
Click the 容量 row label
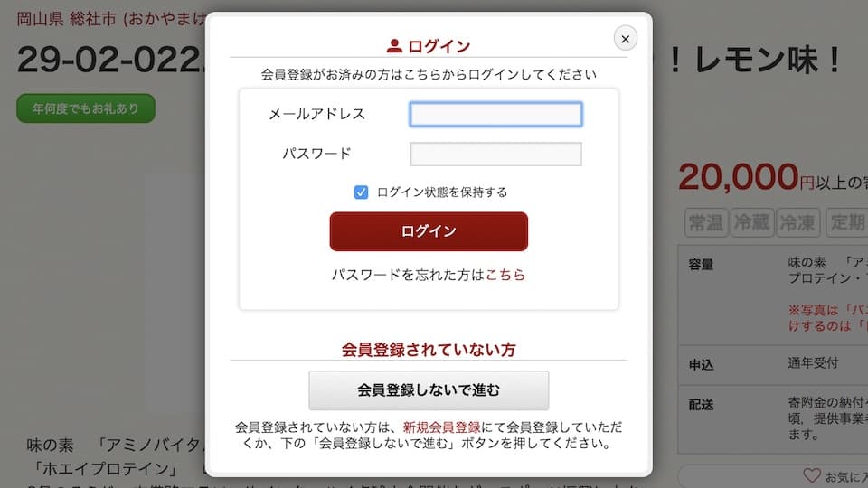point(701,265)
